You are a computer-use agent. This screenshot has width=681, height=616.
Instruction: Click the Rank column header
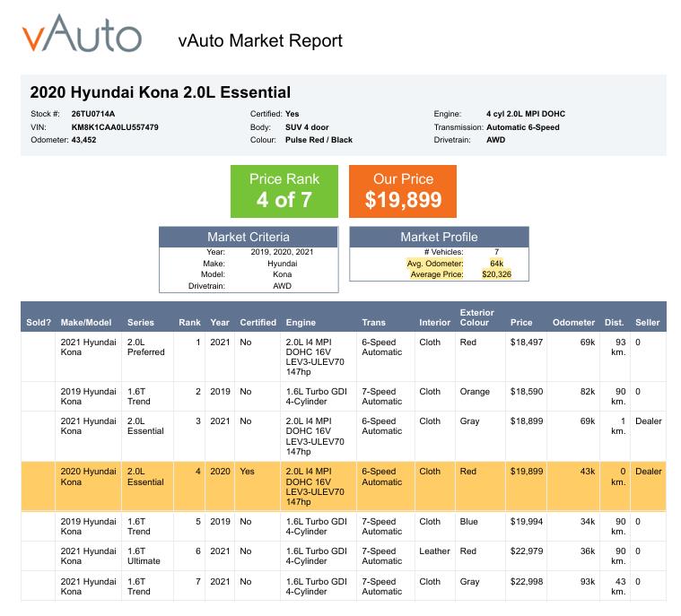point(189,322)
